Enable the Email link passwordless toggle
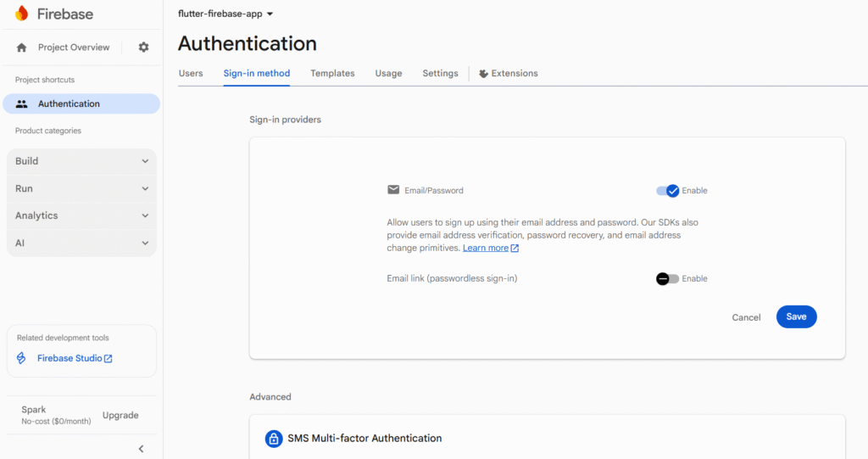Screen dimensions: 868x459 (668, 278)
